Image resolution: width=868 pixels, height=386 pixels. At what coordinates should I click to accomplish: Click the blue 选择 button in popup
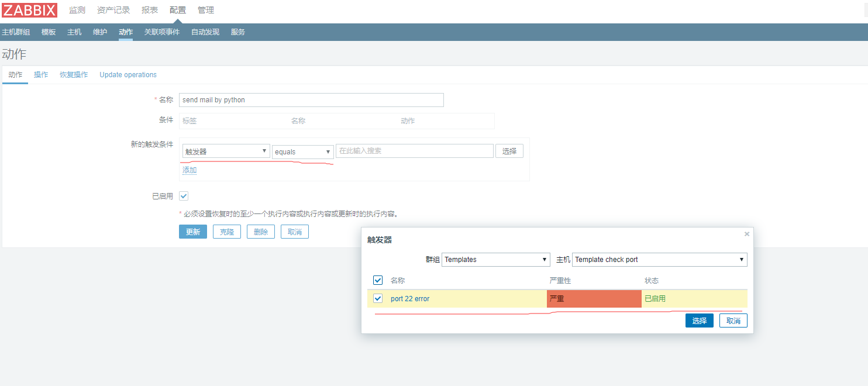click(x=700, y=320)
